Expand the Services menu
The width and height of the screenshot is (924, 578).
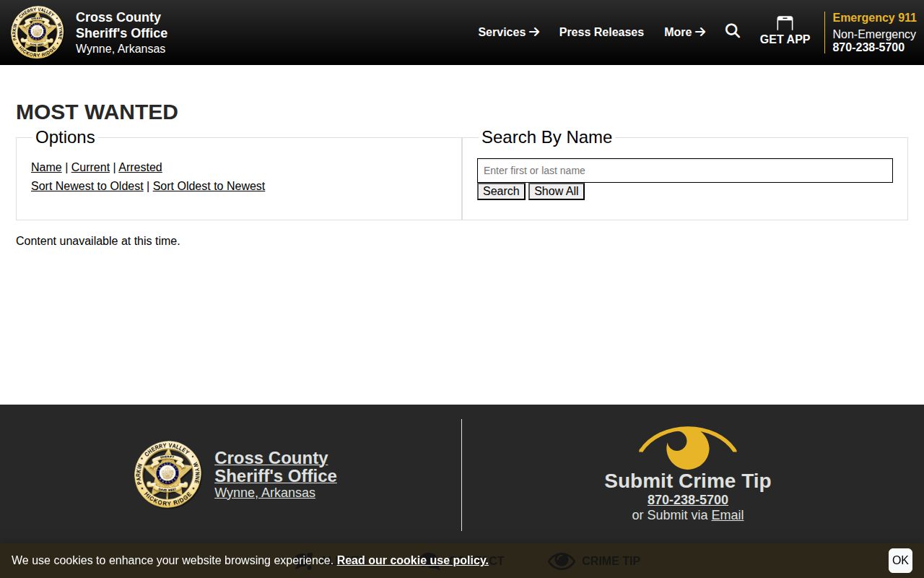(x=509, y=32)
